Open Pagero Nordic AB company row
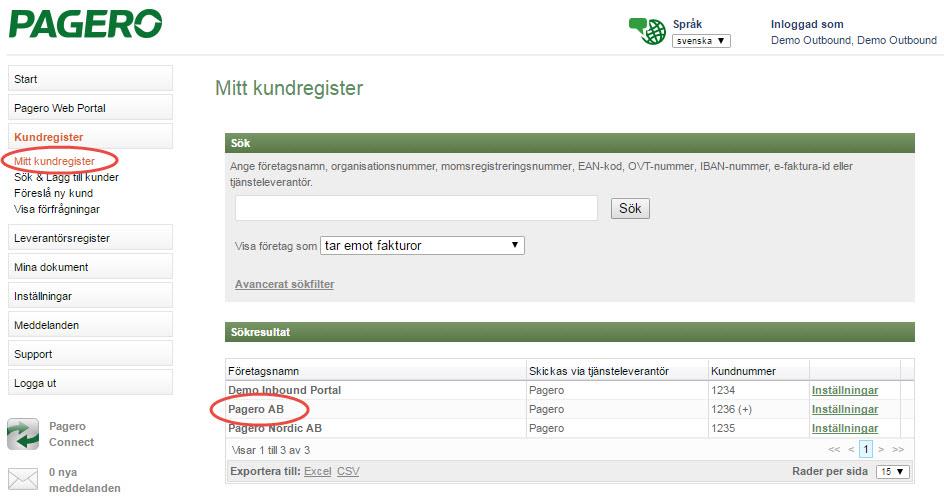Image resolution: width=944 pixels, height=499 pixels. (275, 428)
